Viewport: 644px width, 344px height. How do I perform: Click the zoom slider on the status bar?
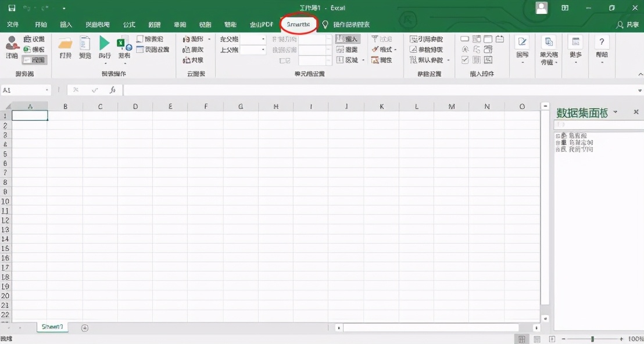click(593, 338)
